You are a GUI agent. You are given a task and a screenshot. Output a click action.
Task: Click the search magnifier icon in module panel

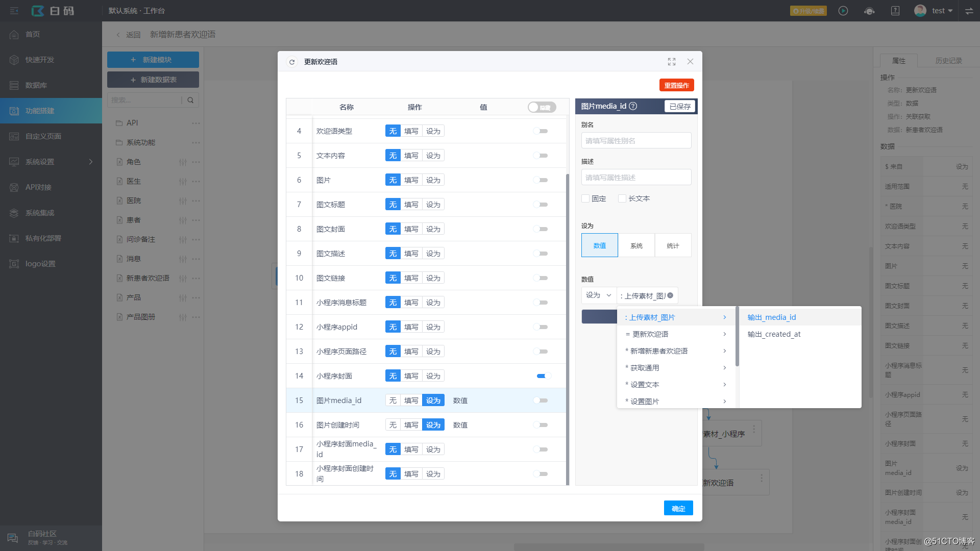pos(190,100)
